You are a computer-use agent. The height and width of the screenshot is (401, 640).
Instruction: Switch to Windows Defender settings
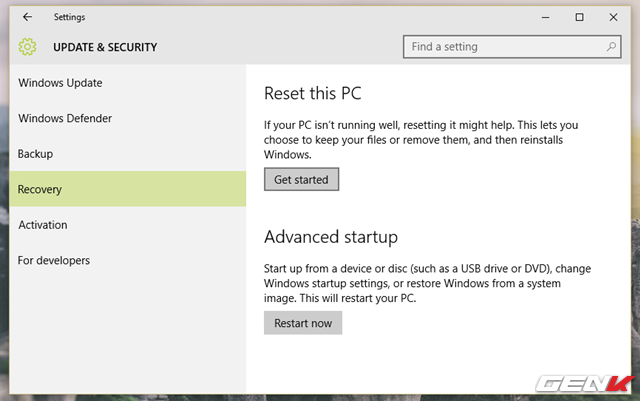click(65, 118)
